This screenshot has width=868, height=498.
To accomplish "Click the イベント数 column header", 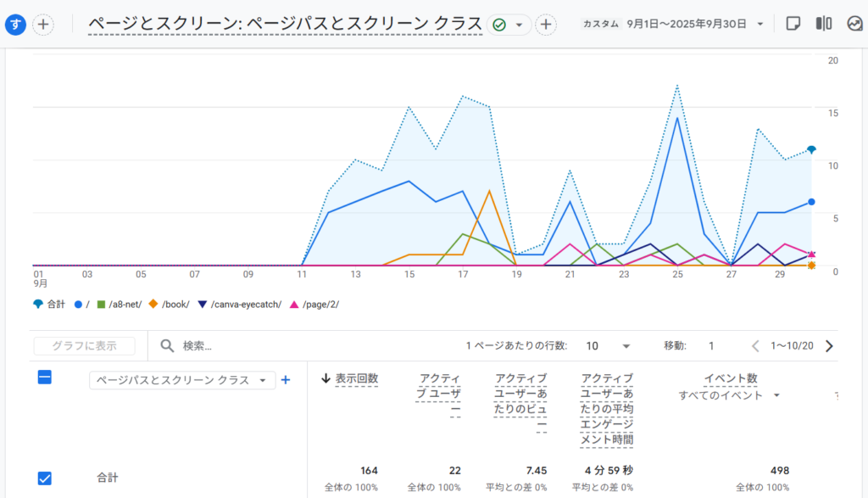I will [x=730, y=378].
